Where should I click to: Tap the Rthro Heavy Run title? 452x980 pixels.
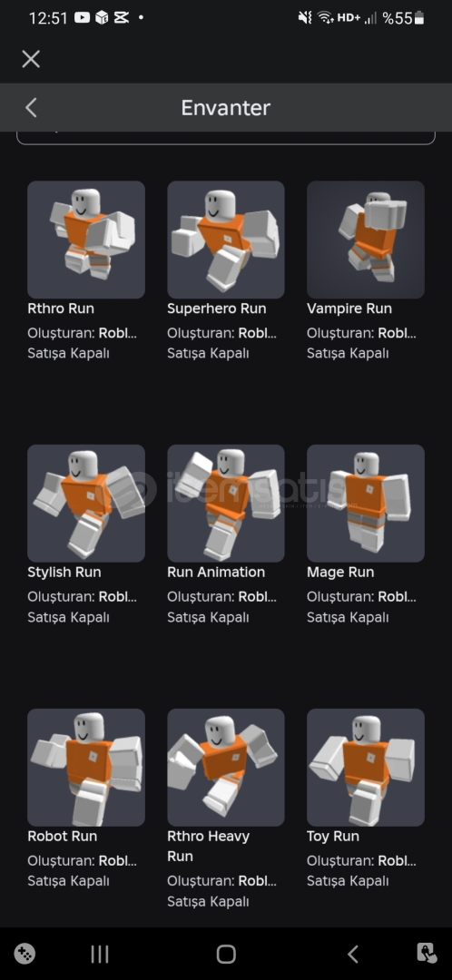(x=208, y=846)
